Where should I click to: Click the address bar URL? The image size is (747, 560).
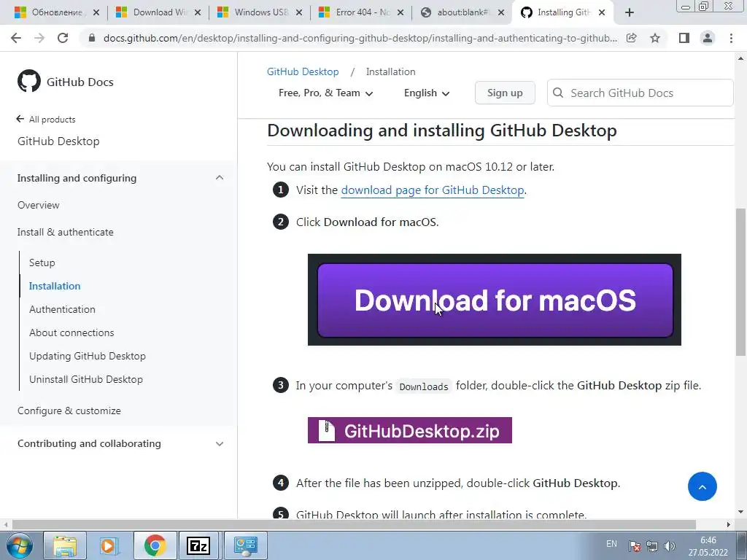(x=360, y=38)
